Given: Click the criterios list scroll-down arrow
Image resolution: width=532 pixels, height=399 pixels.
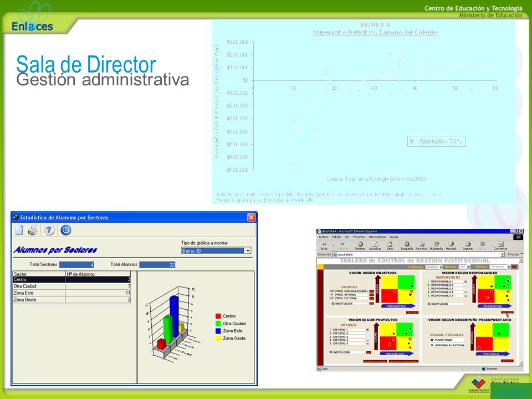Looking at the screenshot, I should pos(367,344).
